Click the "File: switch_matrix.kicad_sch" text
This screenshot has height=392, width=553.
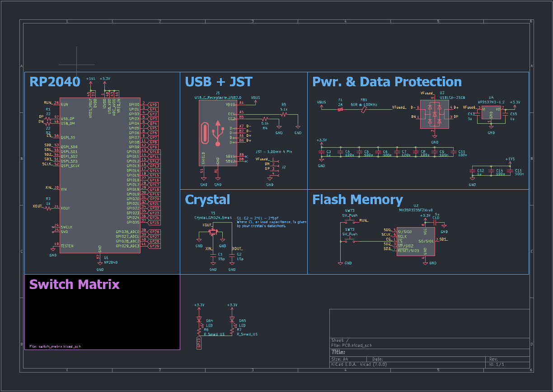(x=55, y=346)
